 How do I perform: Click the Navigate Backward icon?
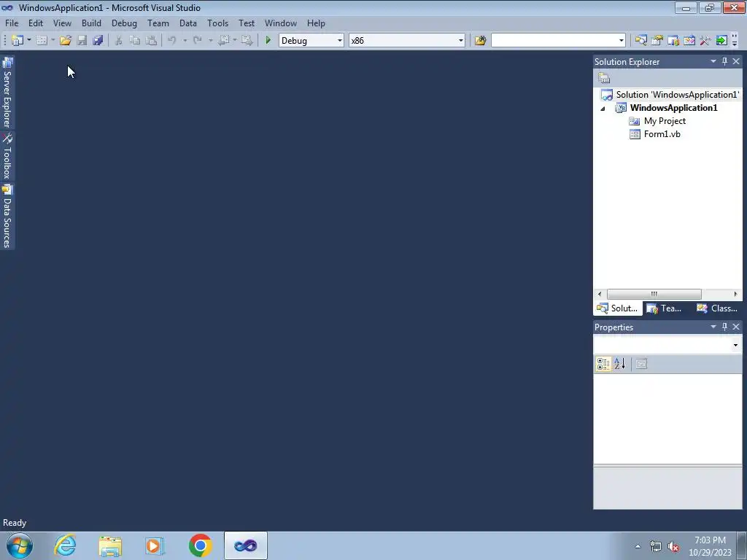point(223,41)
